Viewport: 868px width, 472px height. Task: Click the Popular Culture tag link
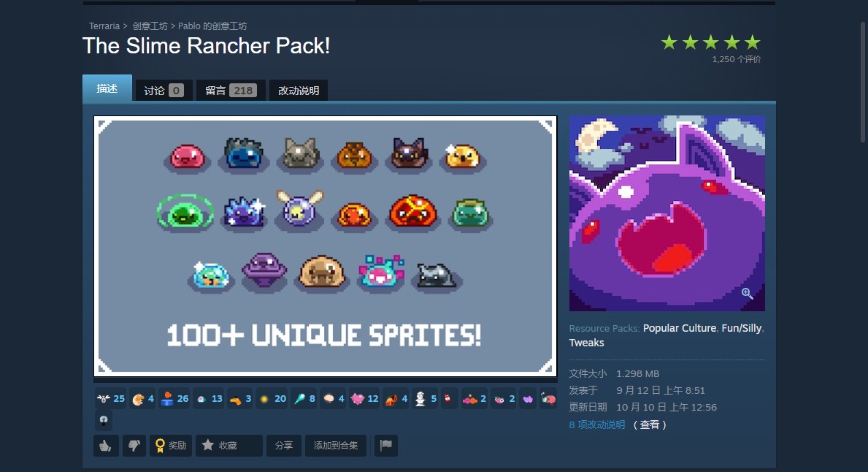pos(679,328)
